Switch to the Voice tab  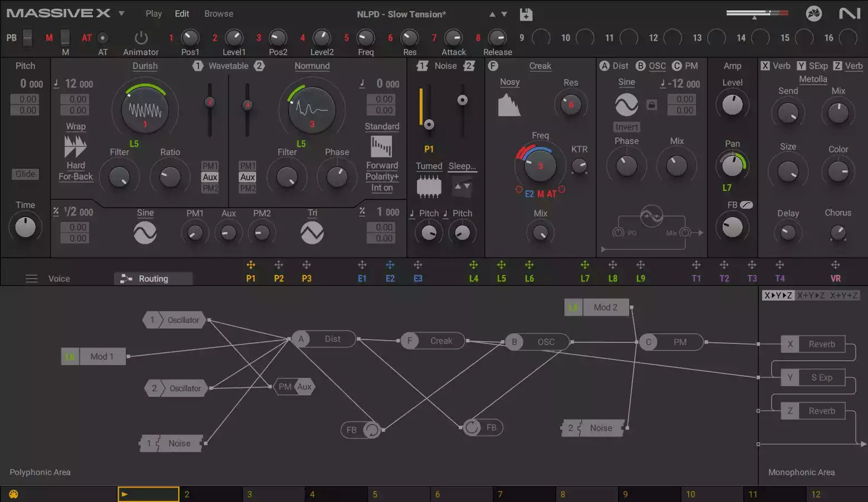click(59, 278)
